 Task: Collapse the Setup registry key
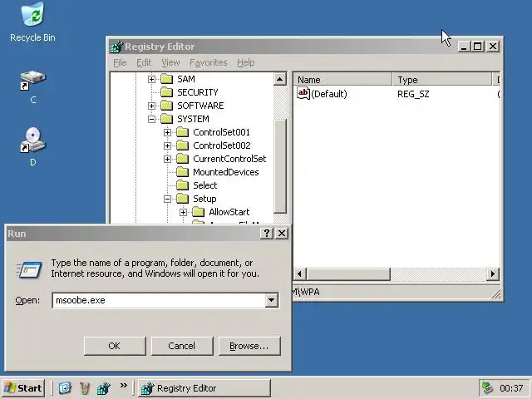pos(167,199)
